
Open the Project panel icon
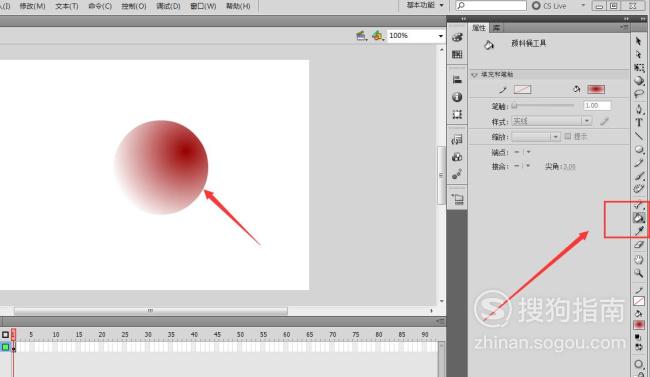(457, 199)
